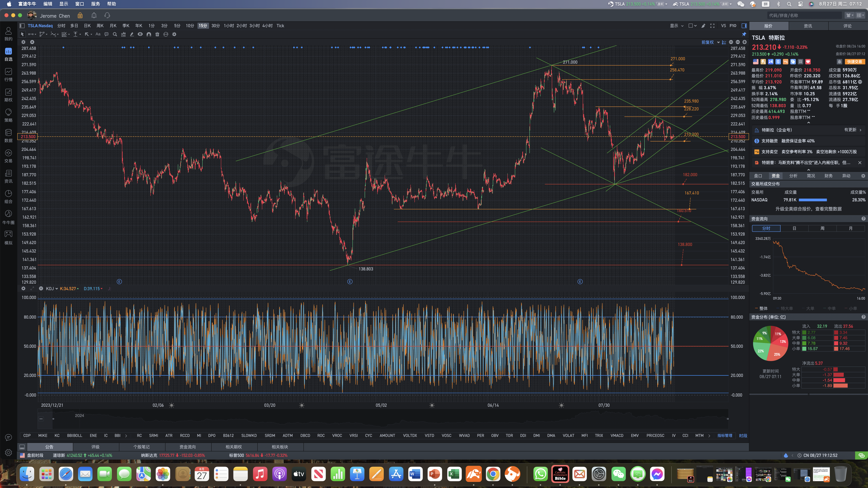Expand more indicators chevron after BBI
The image size is (868, 488).
126,436
